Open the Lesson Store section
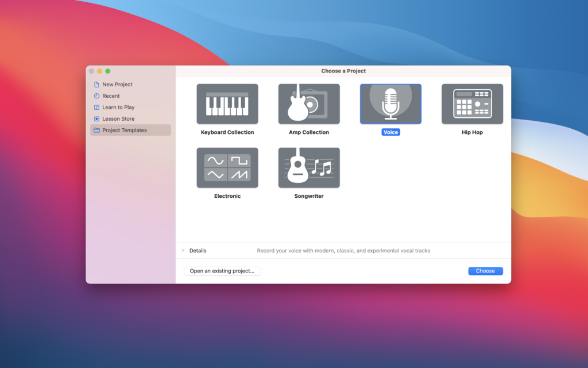Image resolution: width=588 pixels, height=368 pixels. (x=130, y=118)
